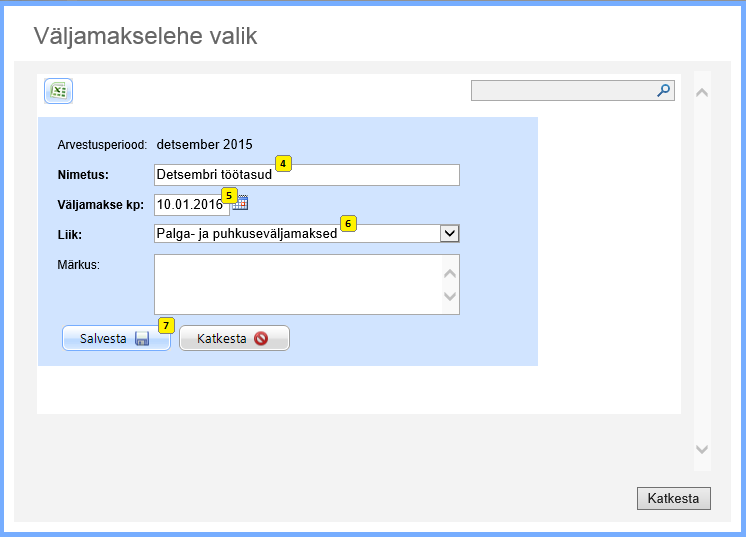Viewport: 746px width, 538px height.
Task: Click the yellow step marker 7
Action: point(167,325)
